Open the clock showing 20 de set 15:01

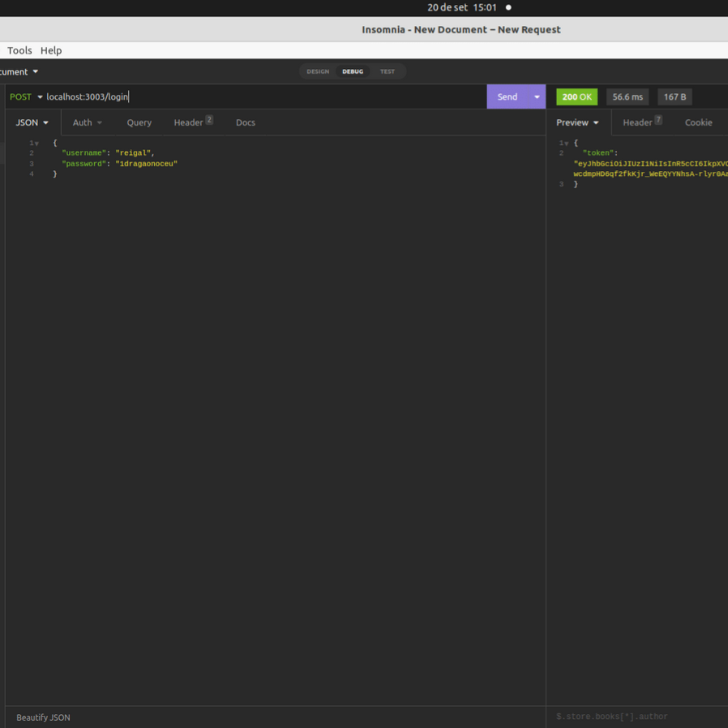point(461,7)
